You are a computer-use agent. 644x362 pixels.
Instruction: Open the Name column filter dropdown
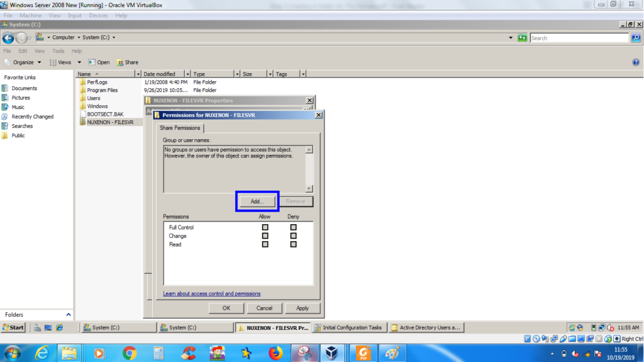[x=138, y=74]
